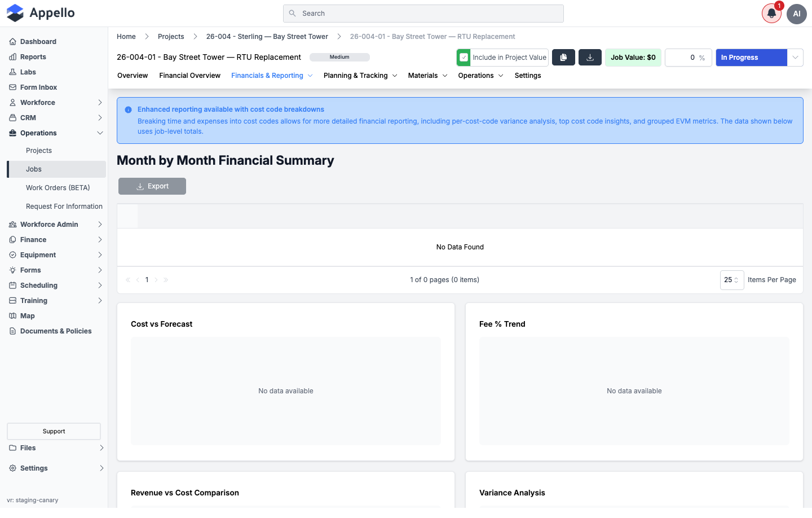Go to Projects breadcrumb link
812x518 pixels.
tap(171, 37)
